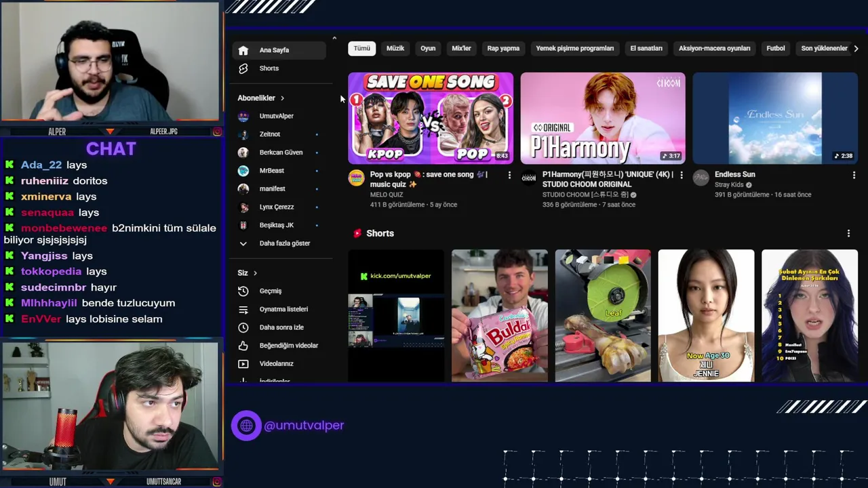Select the Müzik filter chip

click(x=395, y=48)
